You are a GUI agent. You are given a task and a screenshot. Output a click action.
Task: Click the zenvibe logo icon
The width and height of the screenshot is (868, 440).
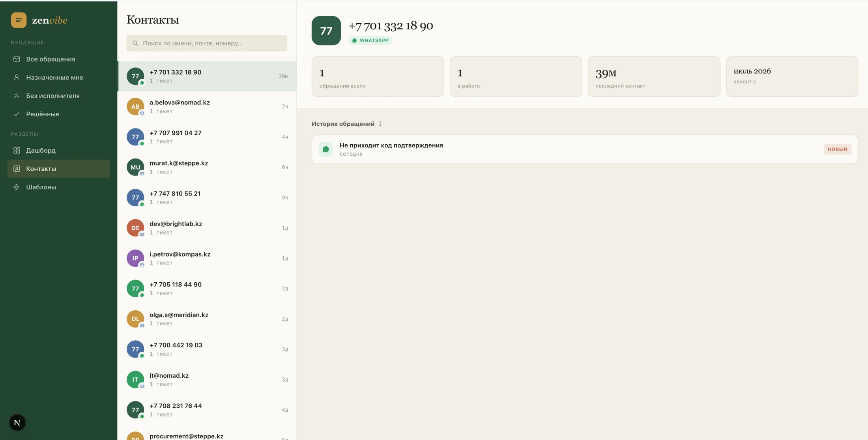(19, 20)
